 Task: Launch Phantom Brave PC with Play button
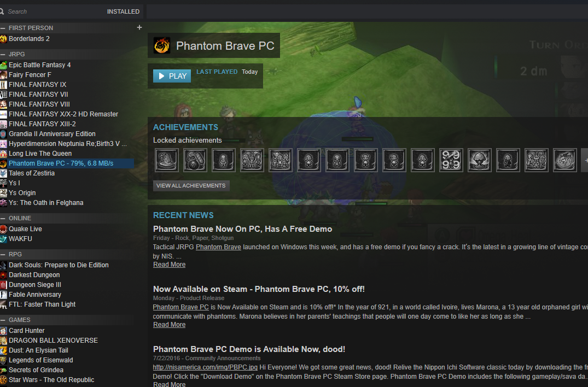172,76
